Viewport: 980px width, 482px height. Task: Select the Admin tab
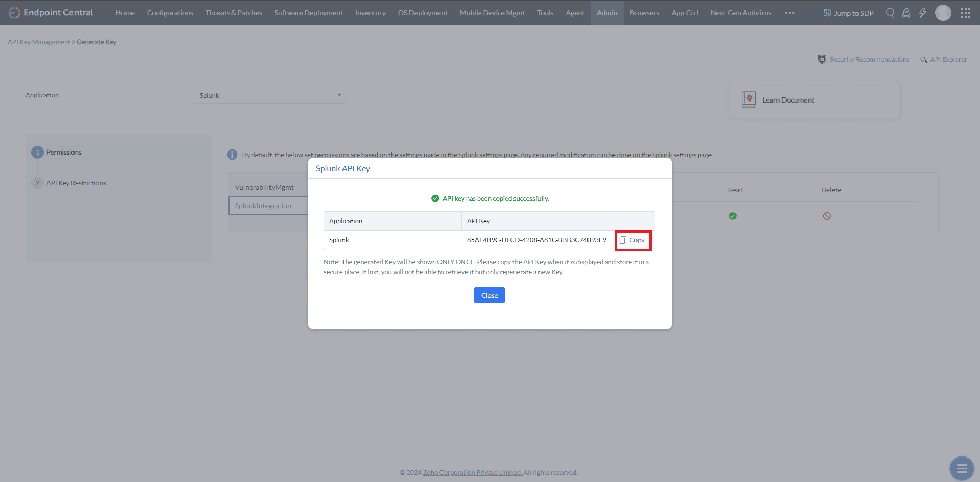[x=607, y=13]
